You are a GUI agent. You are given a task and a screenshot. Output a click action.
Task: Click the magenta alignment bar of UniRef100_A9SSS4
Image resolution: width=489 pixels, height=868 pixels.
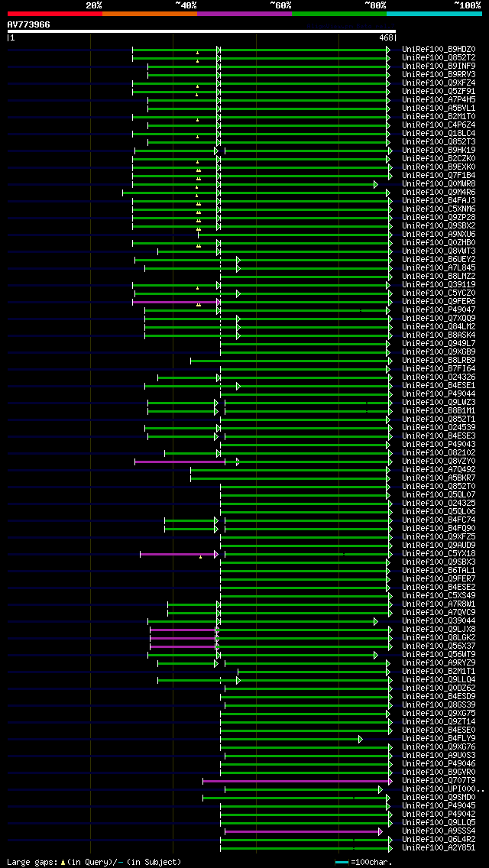coord(303,831)
